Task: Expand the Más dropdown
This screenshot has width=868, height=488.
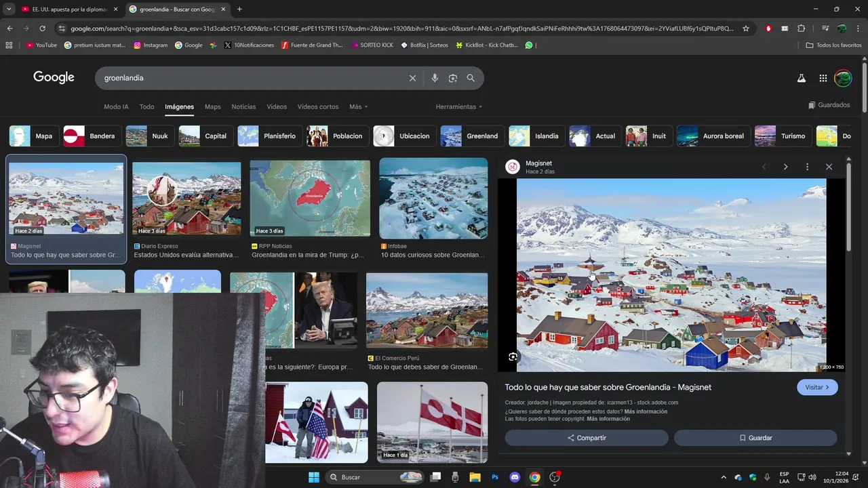Action: coord(359,106)
